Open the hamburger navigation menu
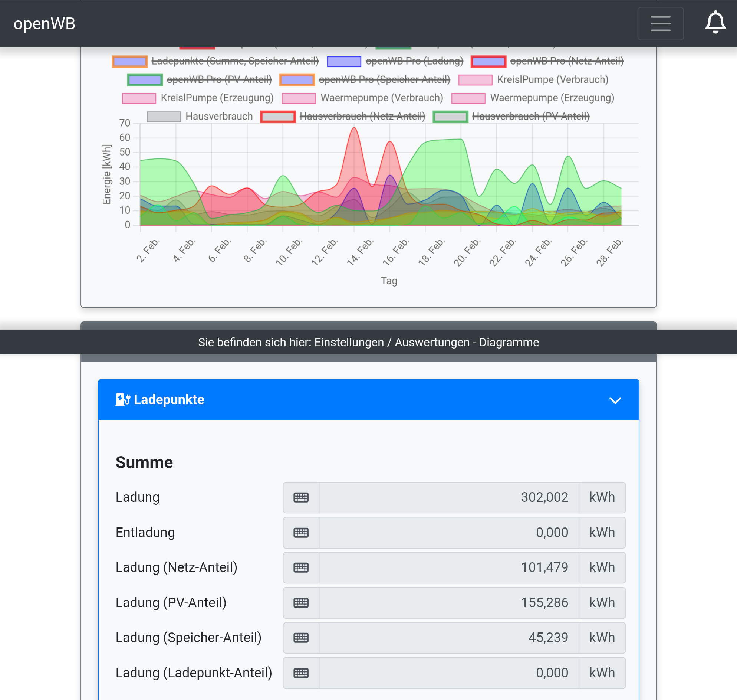The height and width of the screenshot is (700, 737). (660, 23)
